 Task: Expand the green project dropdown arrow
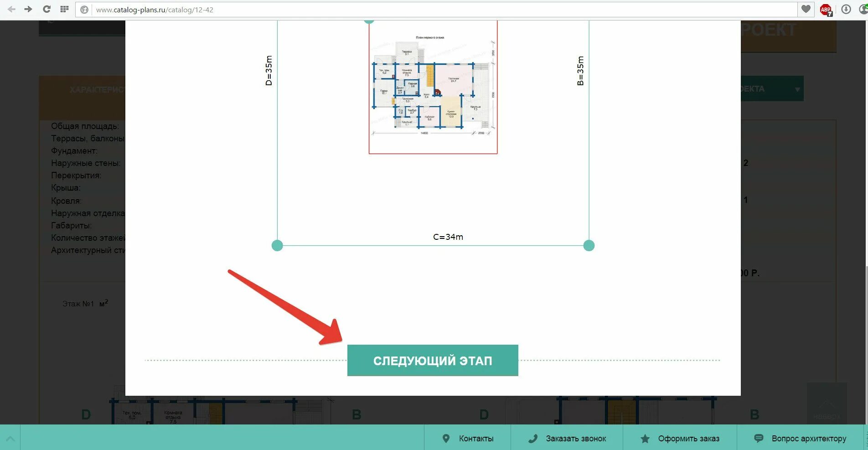[797, 89]
